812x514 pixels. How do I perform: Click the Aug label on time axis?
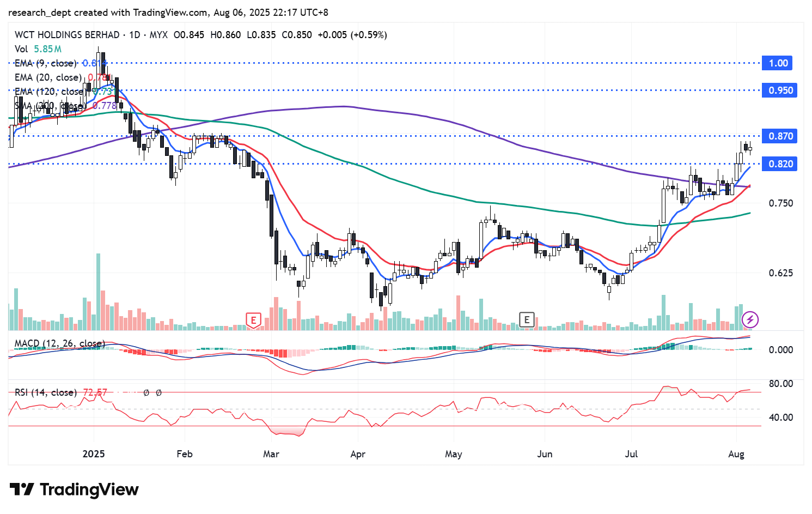pyautogui.click(x=736, y=454)
